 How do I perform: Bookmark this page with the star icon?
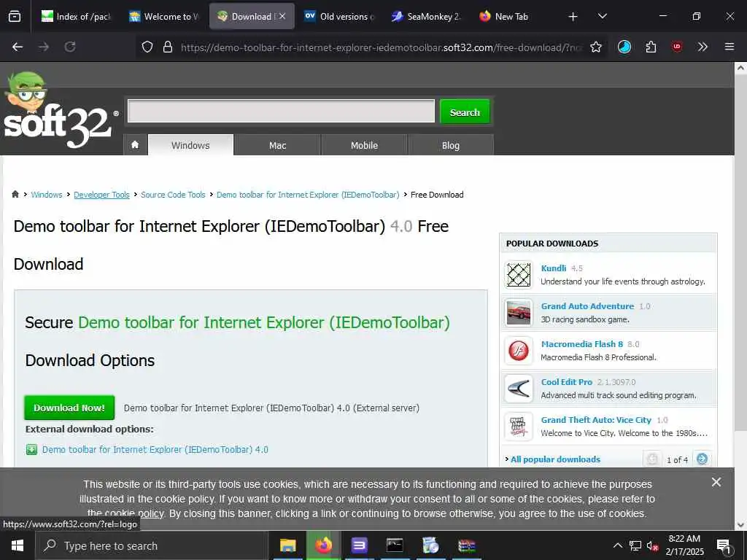[595, 47]
